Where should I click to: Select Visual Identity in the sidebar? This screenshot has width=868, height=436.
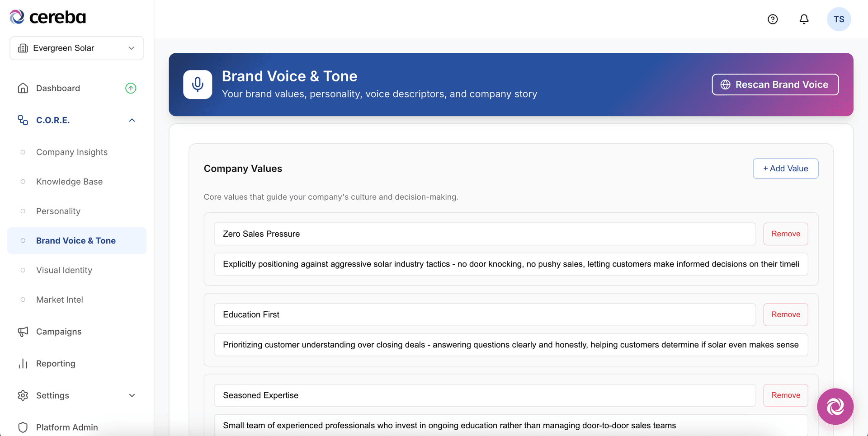point(64,270)
